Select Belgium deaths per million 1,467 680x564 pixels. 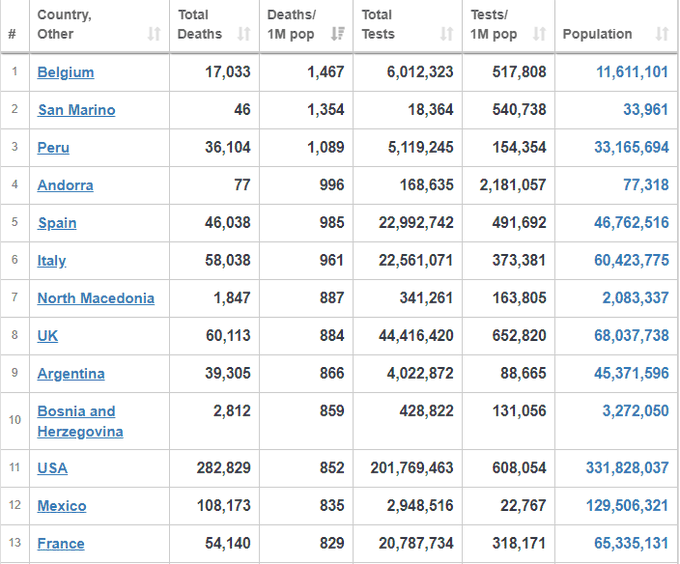click(326, 72)
